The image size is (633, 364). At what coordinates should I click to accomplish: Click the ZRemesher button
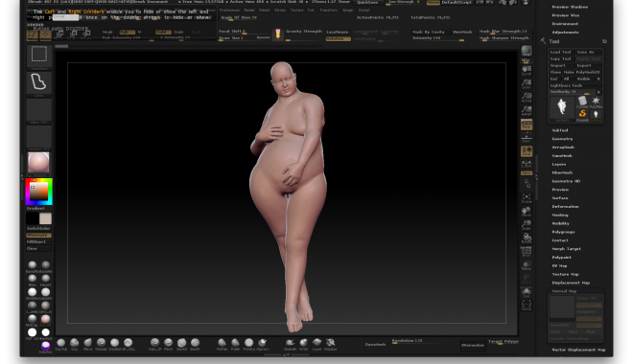click(473, 345)
